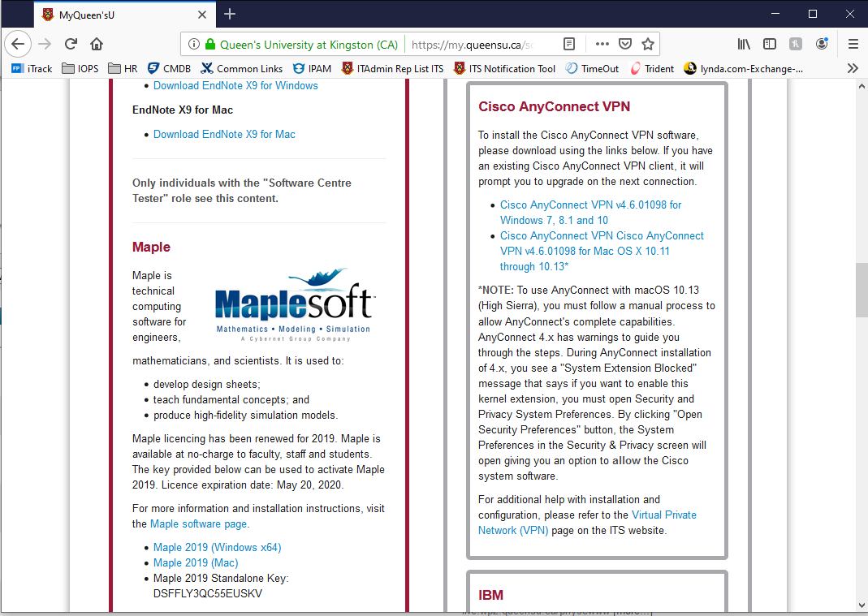Click the Queen's University at Kingston (CA) identity label
Image resolution: width=868 pixels, height=616 pixels.
(x=309, y=45)
